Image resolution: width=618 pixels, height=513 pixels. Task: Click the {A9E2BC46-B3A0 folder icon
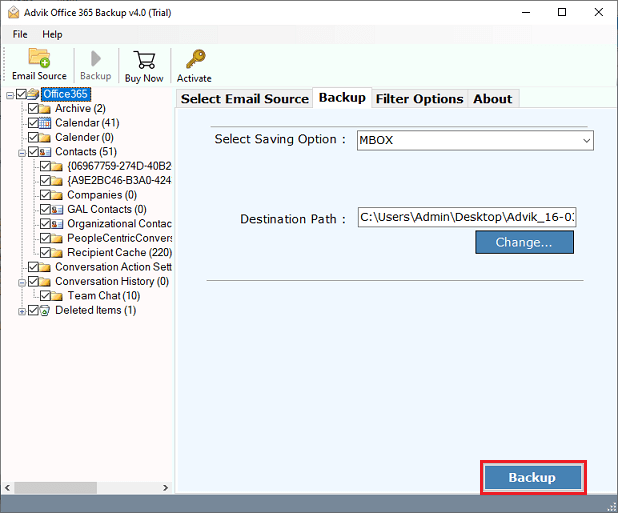(57, 181)
